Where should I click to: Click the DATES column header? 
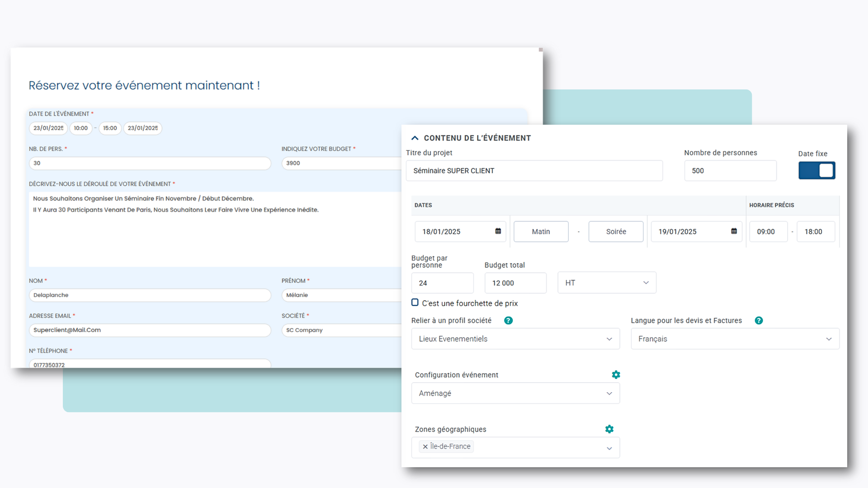pyautogui.click(x=423, y=205)
